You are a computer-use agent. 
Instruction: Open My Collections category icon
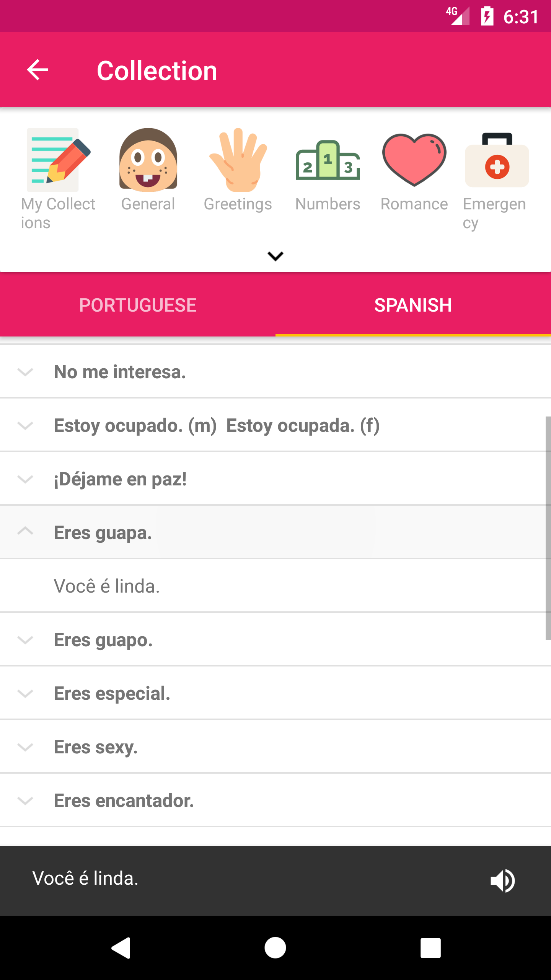(58, 160)
